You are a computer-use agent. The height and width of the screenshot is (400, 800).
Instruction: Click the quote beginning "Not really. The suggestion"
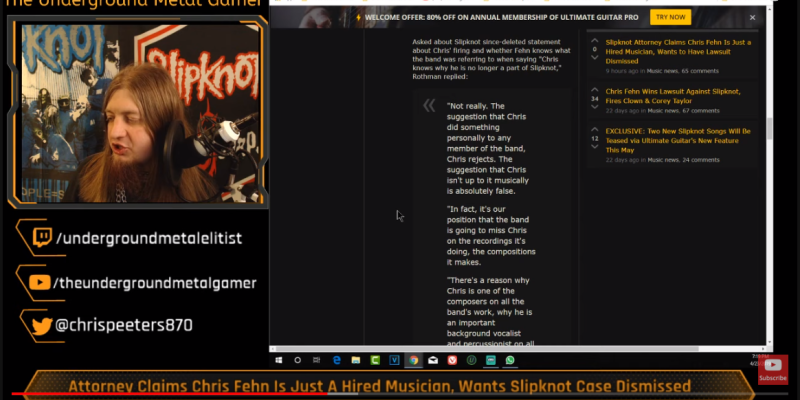click(487, 148)
